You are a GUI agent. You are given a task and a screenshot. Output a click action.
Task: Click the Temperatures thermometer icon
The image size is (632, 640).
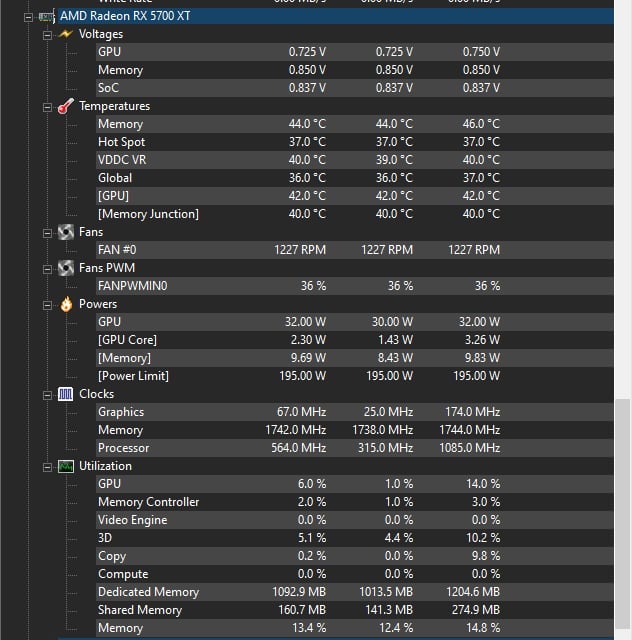tap(65, 106)
